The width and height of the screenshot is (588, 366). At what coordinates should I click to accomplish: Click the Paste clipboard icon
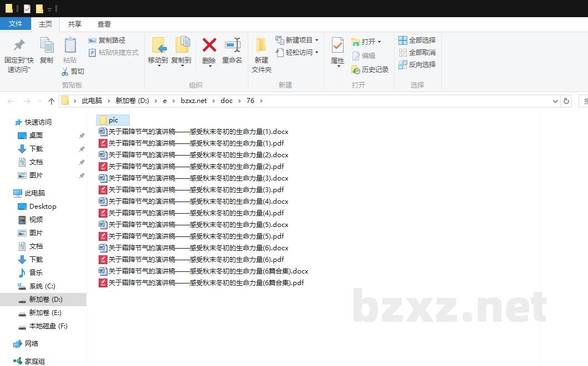coord(70,45)
